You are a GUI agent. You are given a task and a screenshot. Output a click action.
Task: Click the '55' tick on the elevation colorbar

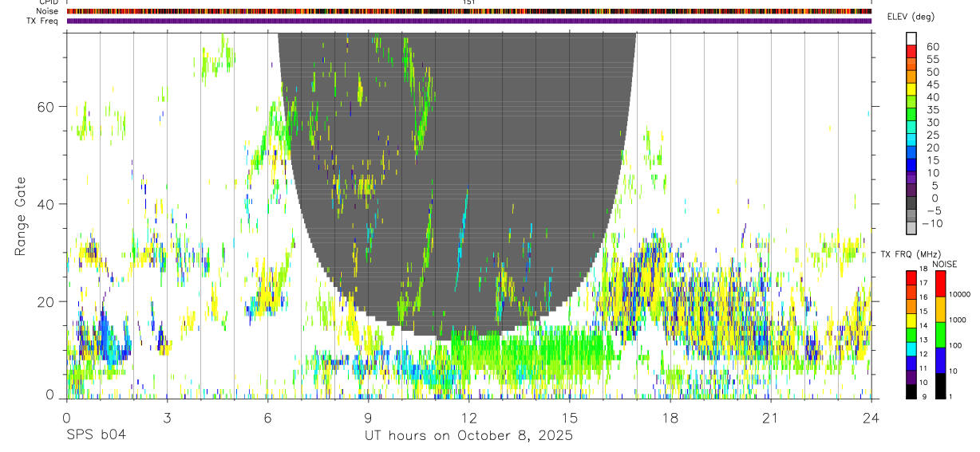(932, 60)
